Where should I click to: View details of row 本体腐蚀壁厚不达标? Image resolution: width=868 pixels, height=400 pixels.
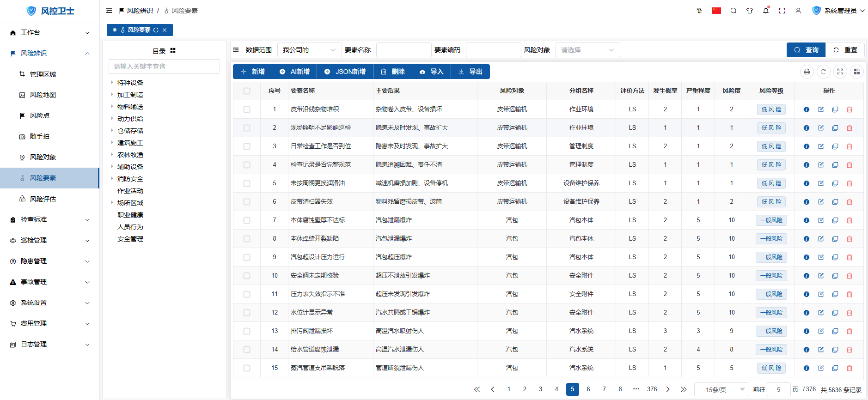807,220
